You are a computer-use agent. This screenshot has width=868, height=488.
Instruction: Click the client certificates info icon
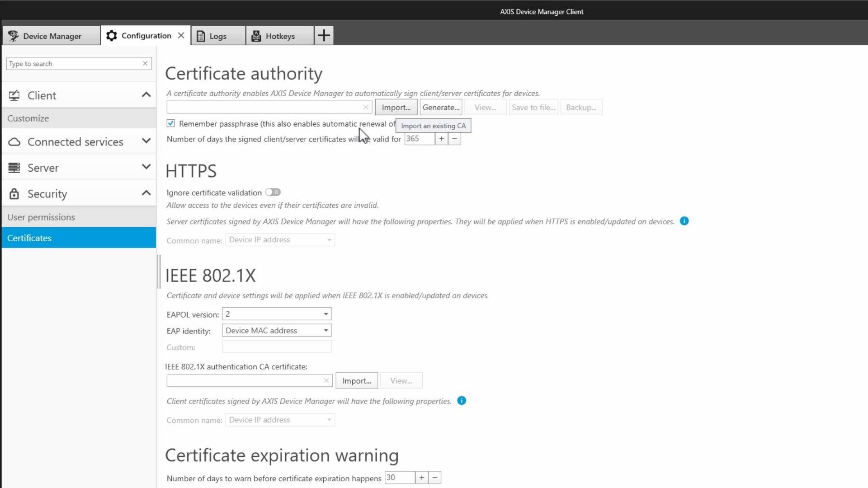coord(461,401)
